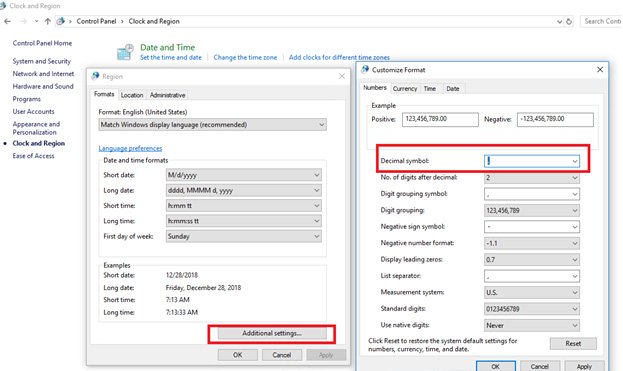Click the refresh button by address bar

pos(569,21)
